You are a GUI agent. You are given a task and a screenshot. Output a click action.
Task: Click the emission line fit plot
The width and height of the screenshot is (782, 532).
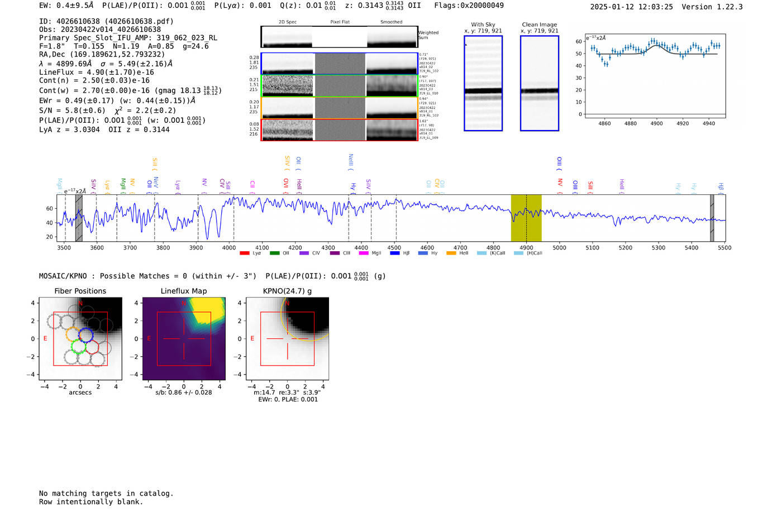[655, 76]
